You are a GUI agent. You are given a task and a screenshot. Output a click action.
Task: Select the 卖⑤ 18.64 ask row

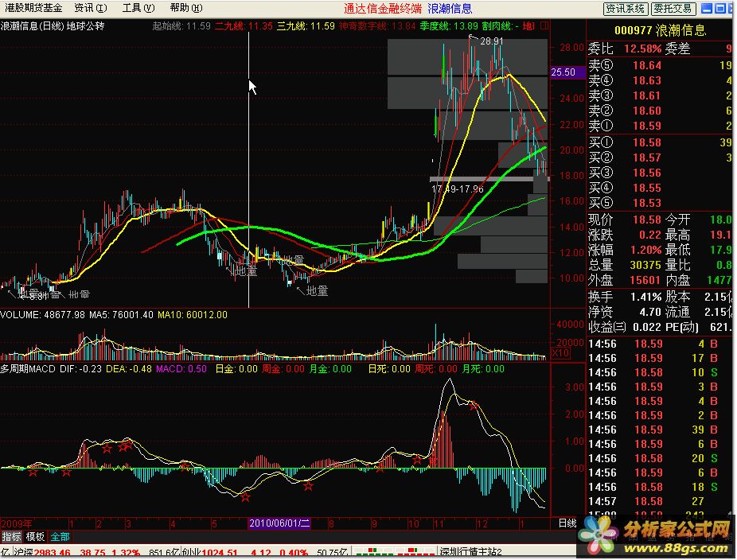point(660,65)
